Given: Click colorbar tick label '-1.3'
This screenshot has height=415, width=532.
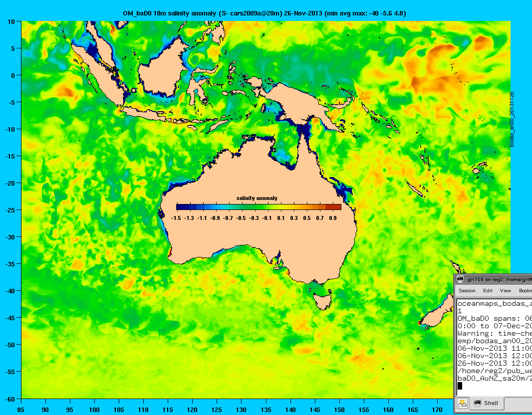Looking at the screenshot, I should click(x=189, y=218).
